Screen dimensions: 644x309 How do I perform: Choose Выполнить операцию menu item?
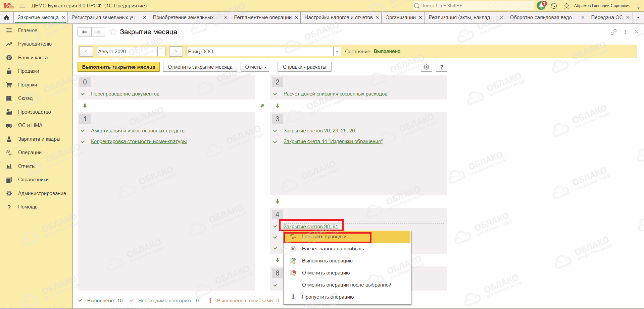coord(347,261)
